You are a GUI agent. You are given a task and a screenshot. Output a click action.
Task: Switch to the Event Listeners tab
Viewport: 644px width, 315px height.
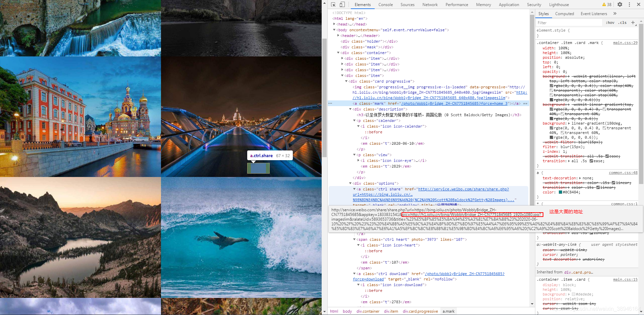point(594,14)
